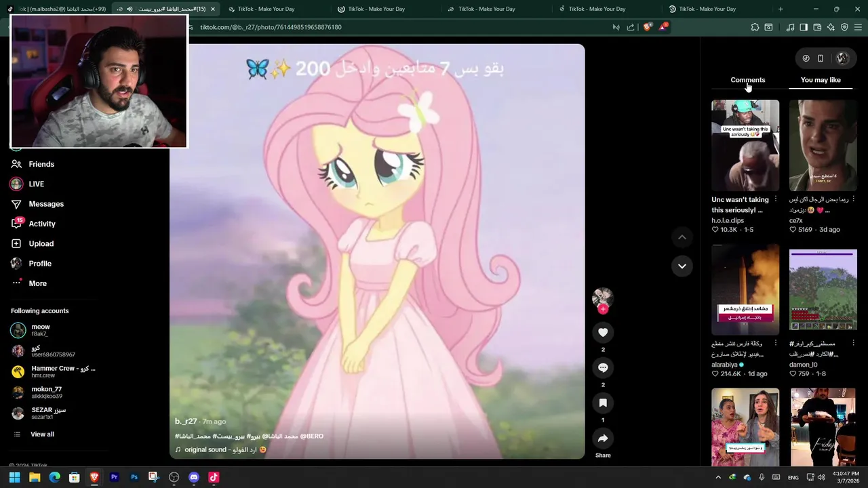Open options menu for damon_l0 video
The image size is (868, 488).
[853, 343]
